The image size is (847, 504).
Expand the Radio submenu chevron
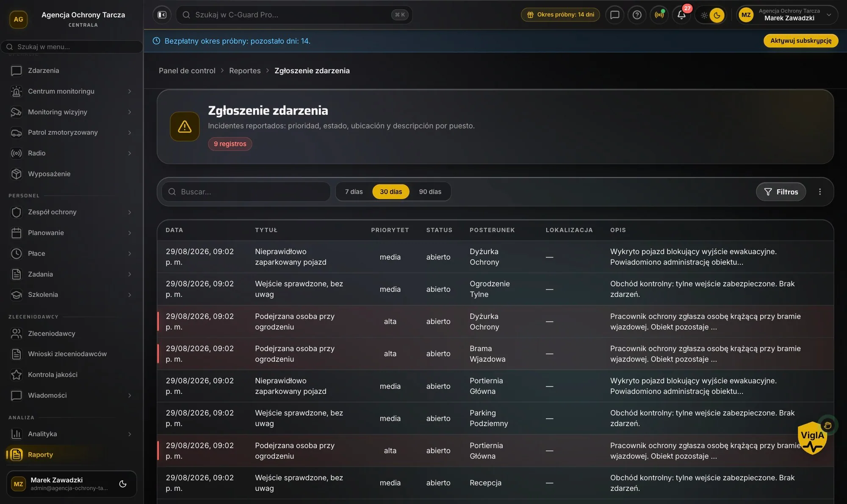(x=130, y=153)
